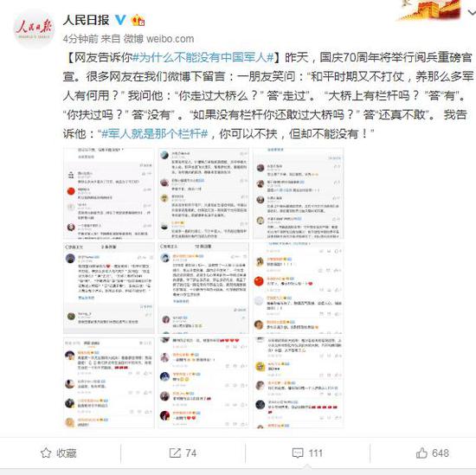Open the first comment screenshot thumbnail
The height and width of the screenshot is (475, 476).
[109, 193]
